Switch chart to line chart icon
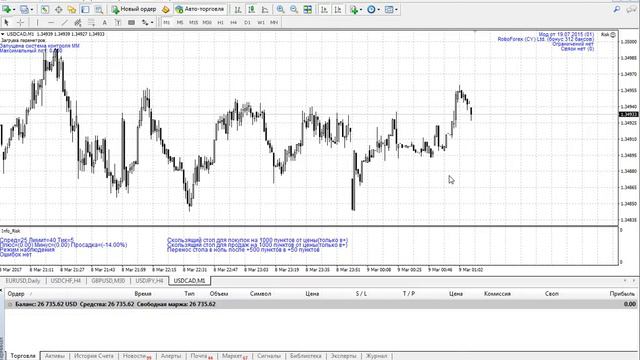The image size is (640, 360). (x=265, y=9)
